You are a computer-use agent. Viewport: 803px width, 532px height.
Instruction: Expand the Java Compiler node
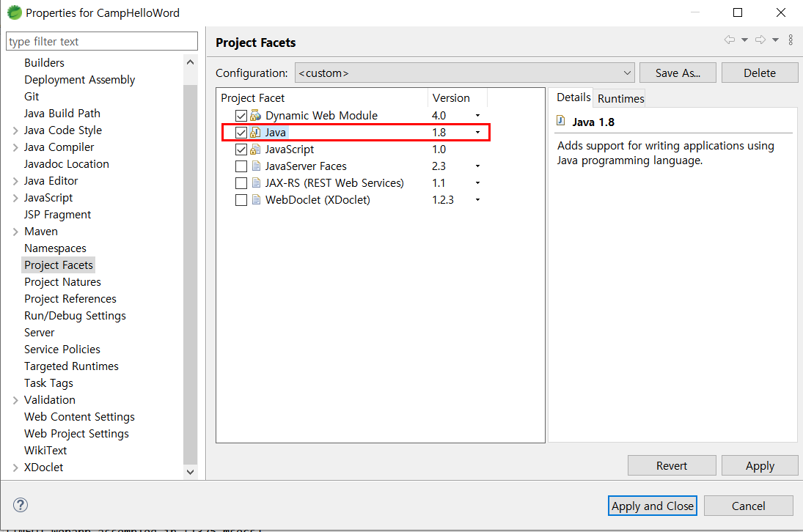[15, 147]
